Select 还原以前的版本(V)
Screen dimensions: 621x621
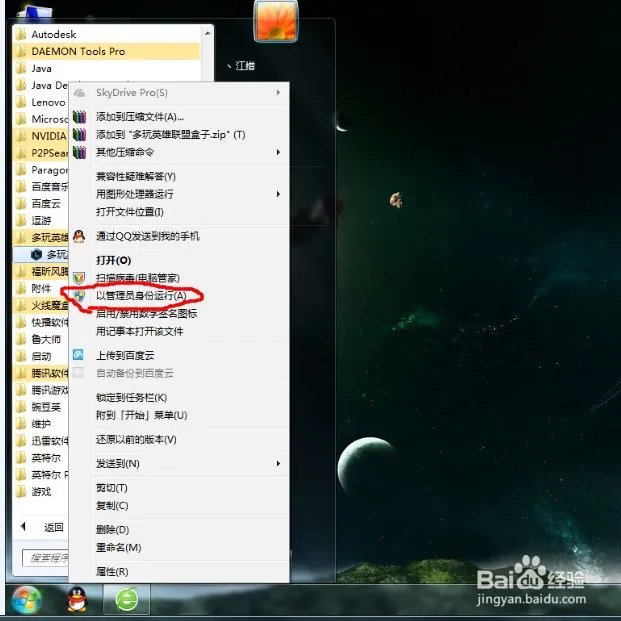click(136, 439)
